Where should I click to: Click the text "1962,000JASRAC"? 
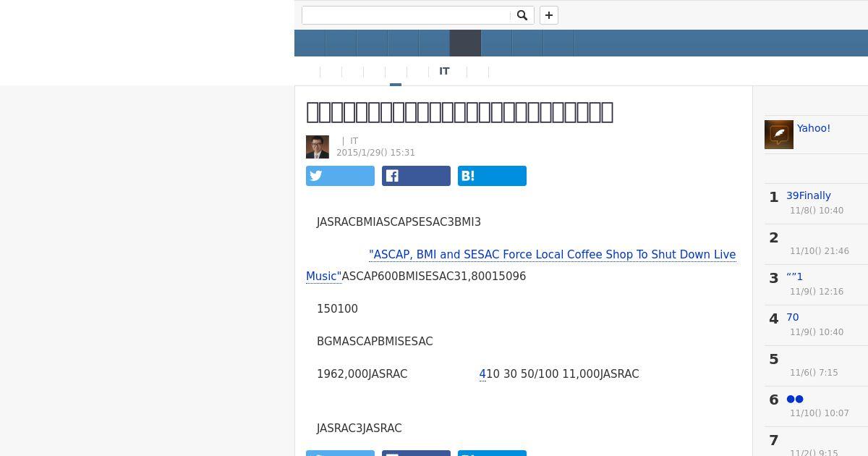tap(362, 374)
